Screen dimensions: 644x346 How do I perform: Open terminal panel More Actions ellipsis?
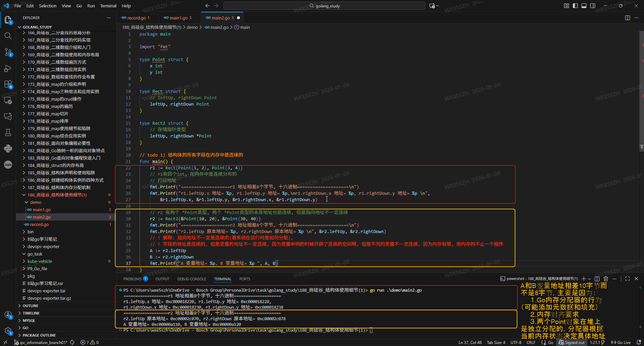pyautogui.click(x=614, y=279)
